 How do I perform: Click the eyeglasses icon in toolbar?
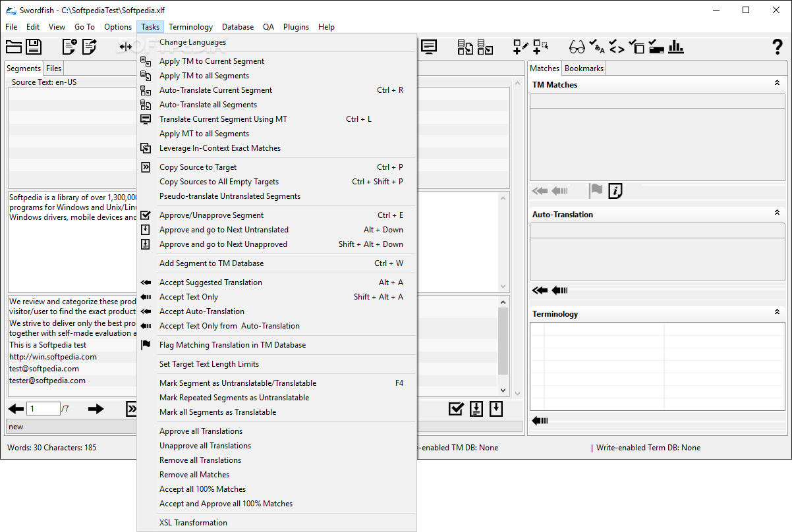click(x=577, y=47)
